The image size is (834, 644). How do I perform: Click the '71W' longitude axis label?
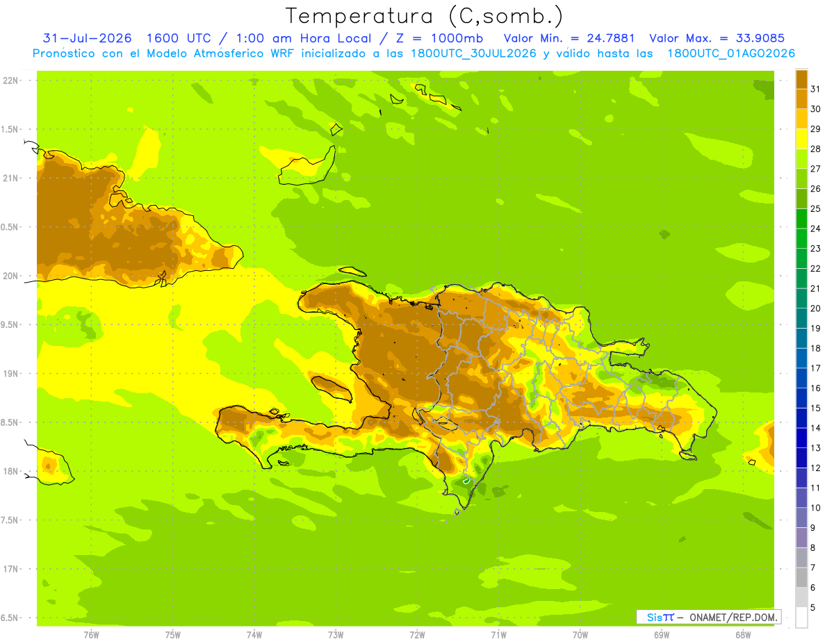[x=498, y=635]
